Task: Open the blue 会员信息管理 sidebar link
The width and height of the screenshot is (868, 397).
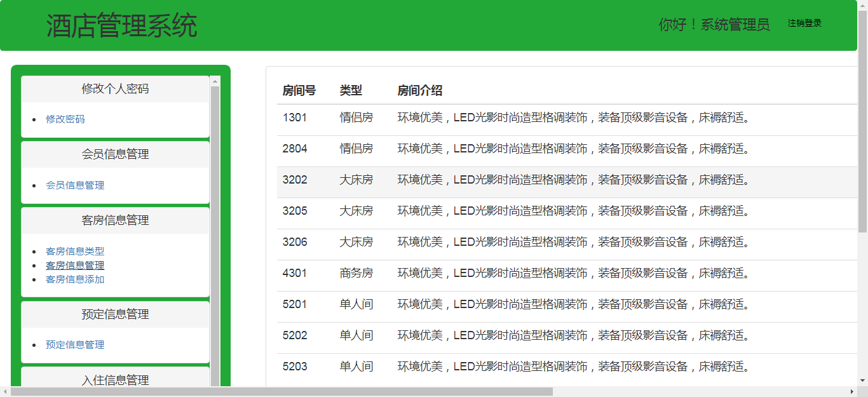Action: coord(75,185)
